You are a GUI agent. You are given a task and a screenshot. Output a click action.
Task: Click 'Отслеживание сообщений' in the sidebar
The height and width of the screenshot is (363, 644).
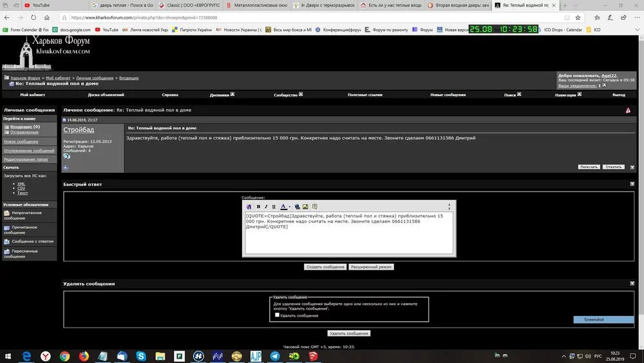coord(29,150)
